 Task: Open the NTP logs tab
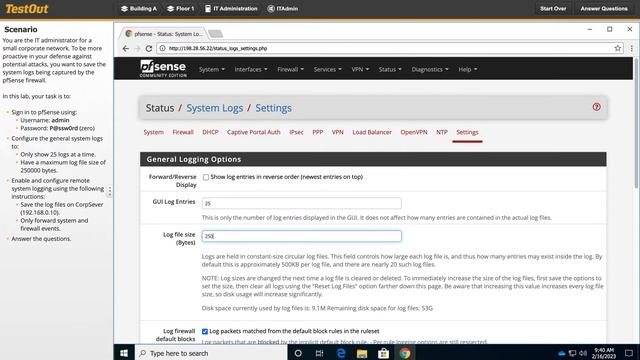pyautogui.click(x=442, y=132)
